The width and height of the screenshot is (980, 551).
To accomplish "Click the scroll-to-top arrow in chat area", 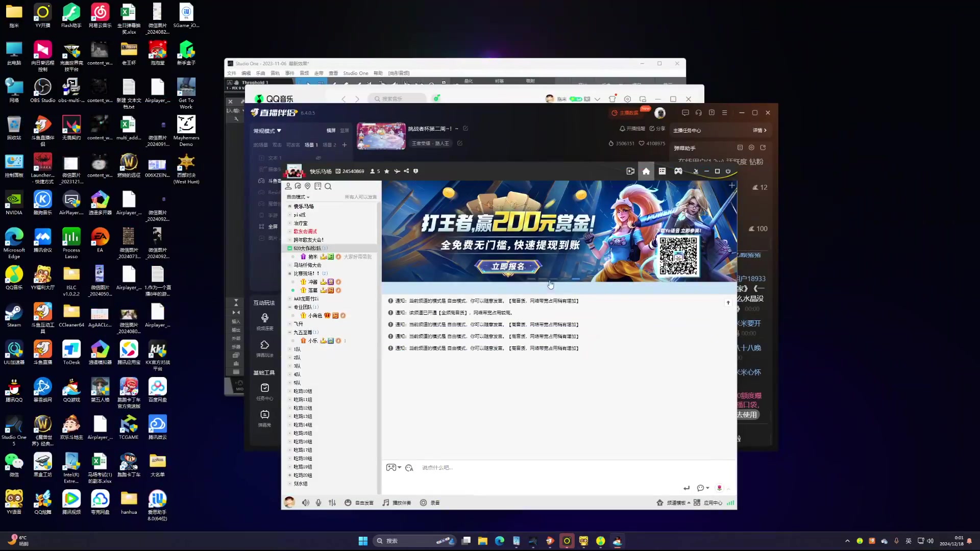I will pyautogui.click(x=728, y=303).
